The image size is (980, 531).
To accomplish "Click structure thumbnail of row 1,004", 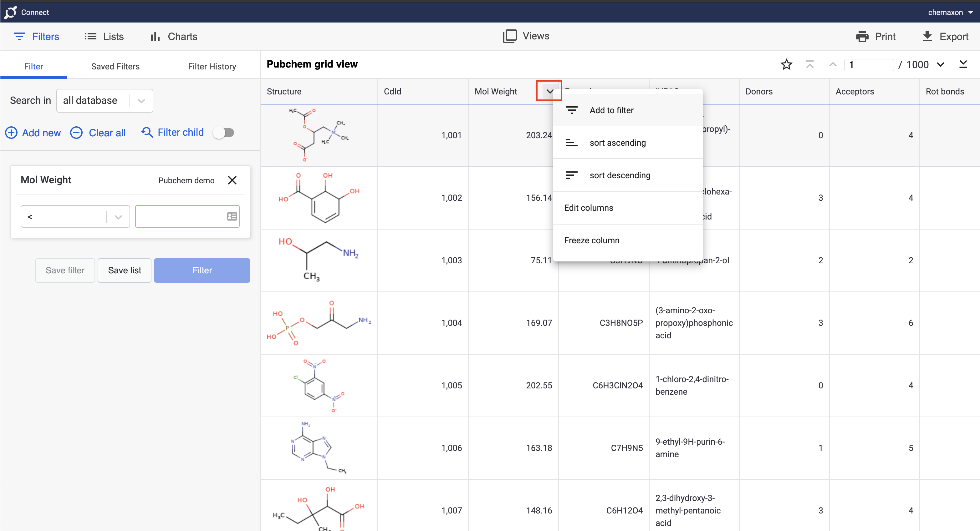I will click(x=319, y=323).
